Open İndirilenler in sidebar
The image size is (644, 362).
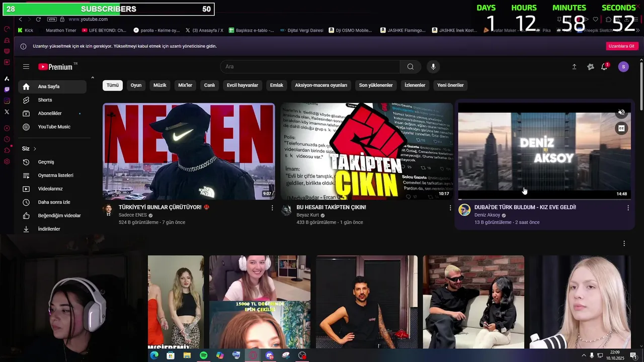pos(52,229)
